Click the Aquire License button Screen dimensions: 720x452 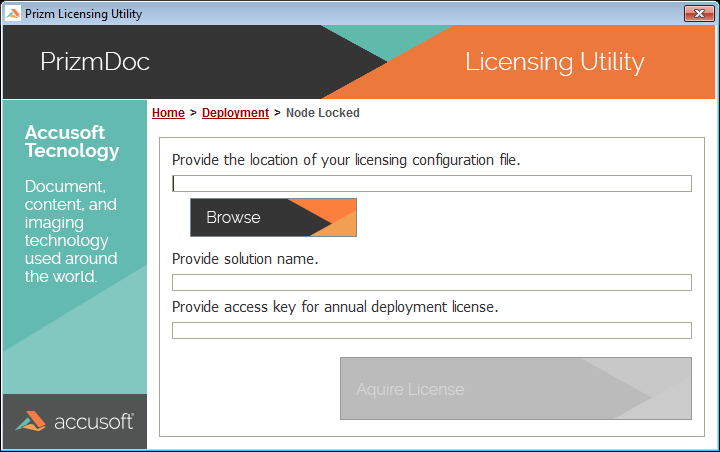tap(515, 388)
